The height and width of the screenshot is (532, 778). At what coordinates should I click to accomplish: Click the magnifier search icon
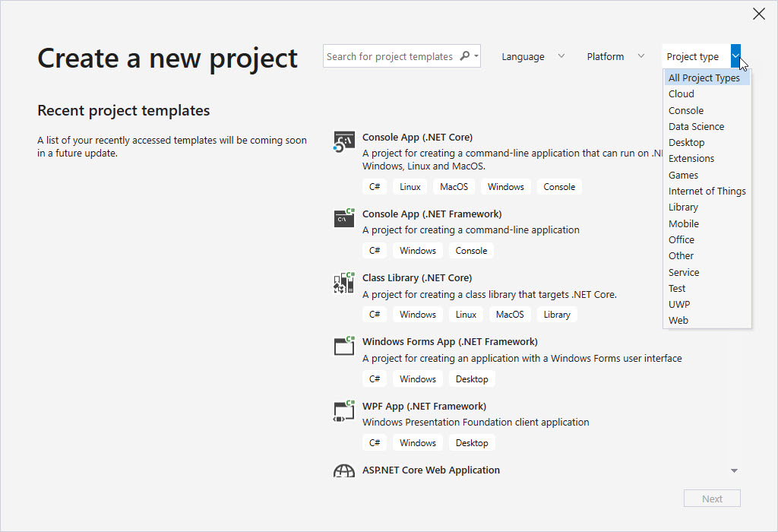click(465, 56)
